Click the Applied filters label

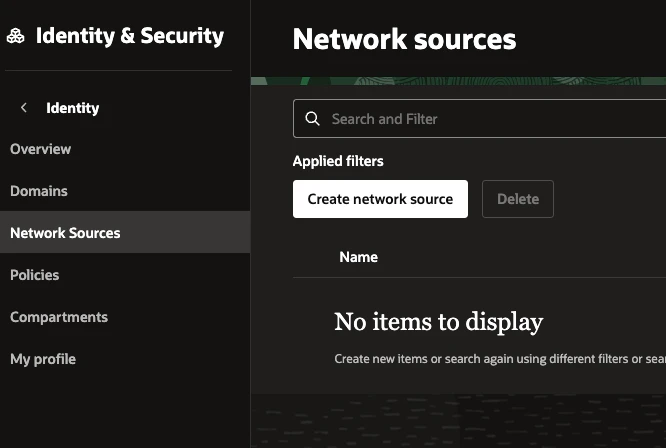338,161
